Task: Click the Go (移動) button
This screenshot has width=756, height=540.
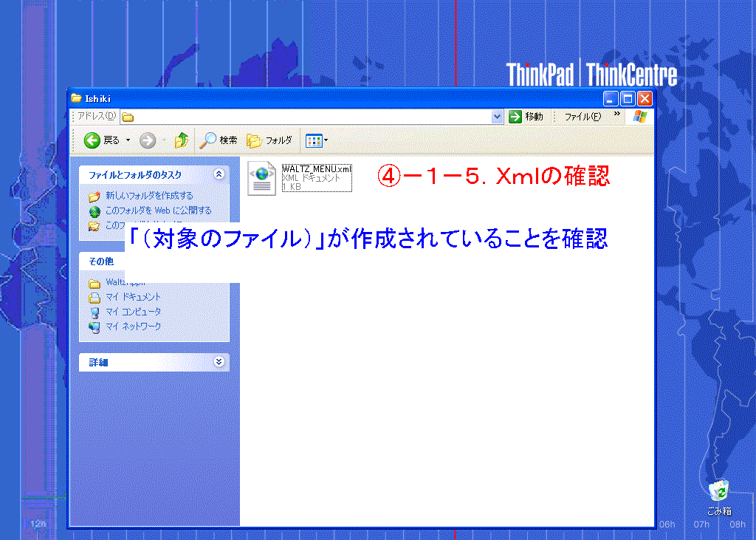Action: (x=526, y=117)
